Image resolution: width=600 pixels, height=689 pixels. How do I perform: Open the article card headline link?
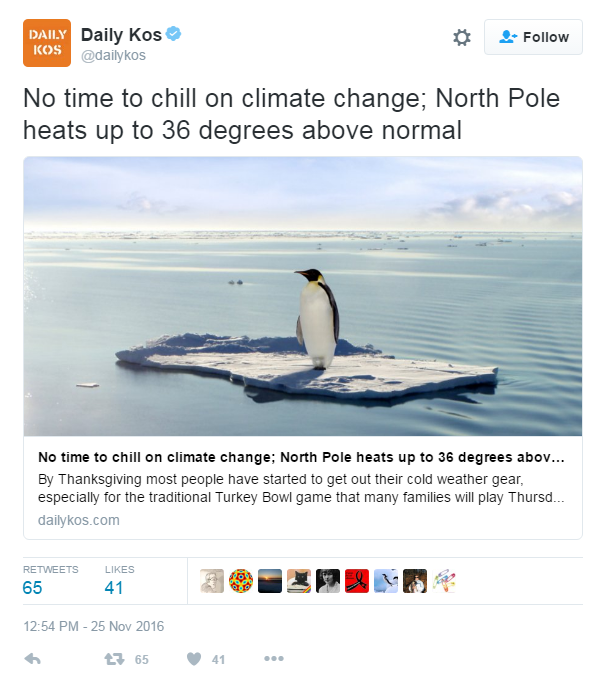[300, 458]
